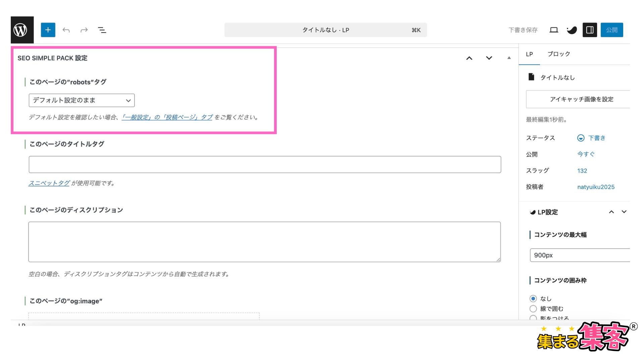Move SEO SIMPLE PACK panel down
The image size is (644, 362).
(x=489, y=58)
